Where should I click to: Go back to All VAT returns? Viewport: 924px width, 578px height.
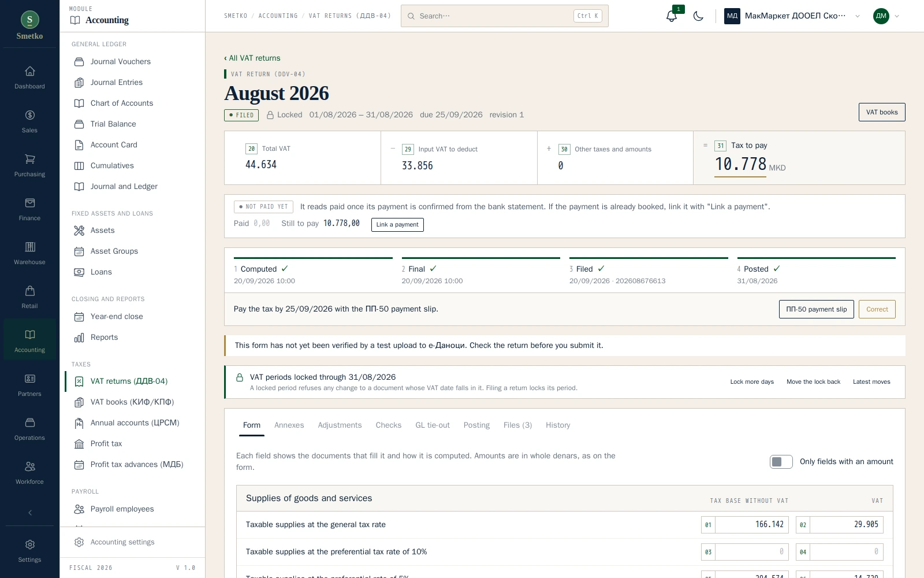252,58
